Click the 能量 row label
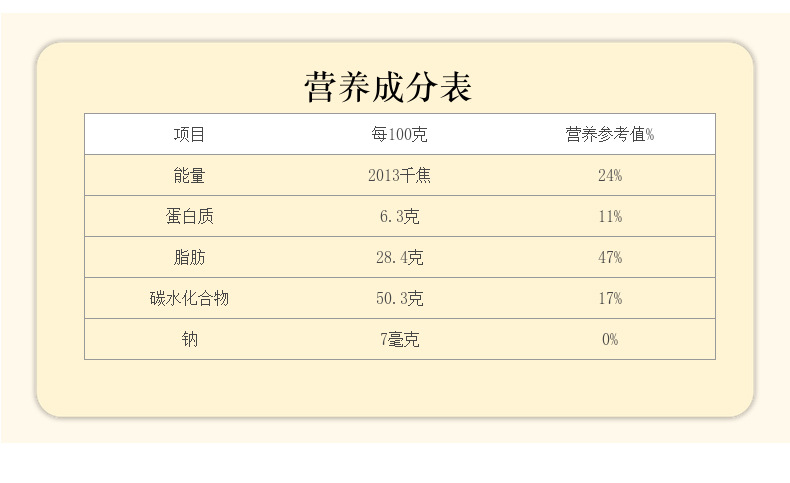The image size is (790, 483). [x=189, y=176]
